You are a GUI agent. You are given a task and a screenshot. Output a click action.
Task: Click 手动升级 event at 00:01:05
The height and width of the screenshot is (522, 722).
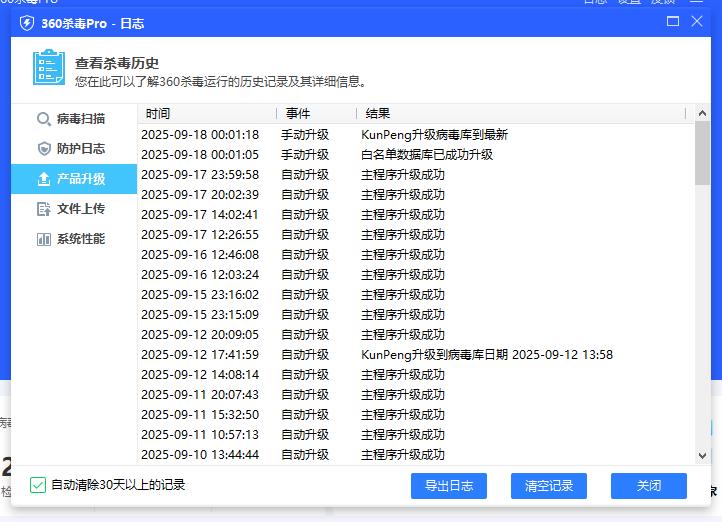pyautogui.click(x=305, y=155)
